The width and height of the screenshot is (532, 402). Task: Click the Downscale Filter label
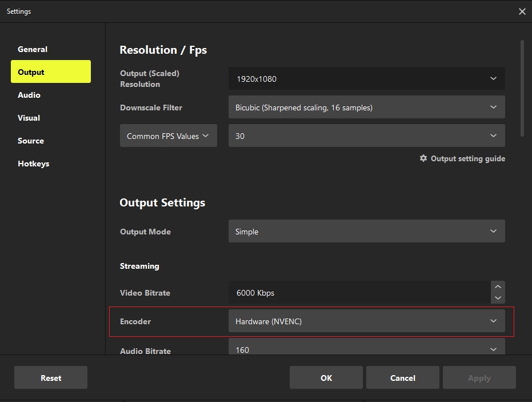(x=151, y=108)
